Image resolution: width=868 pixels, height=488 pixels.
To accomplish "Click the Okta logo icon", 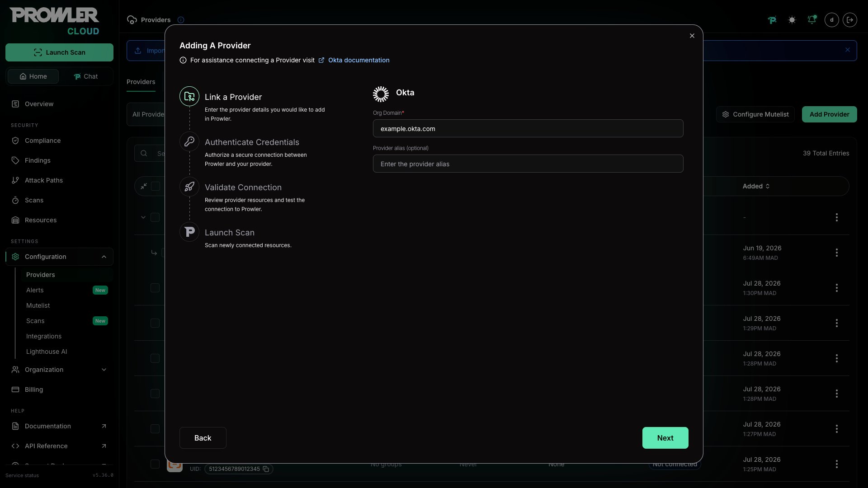I will click(x=381, y=94).
